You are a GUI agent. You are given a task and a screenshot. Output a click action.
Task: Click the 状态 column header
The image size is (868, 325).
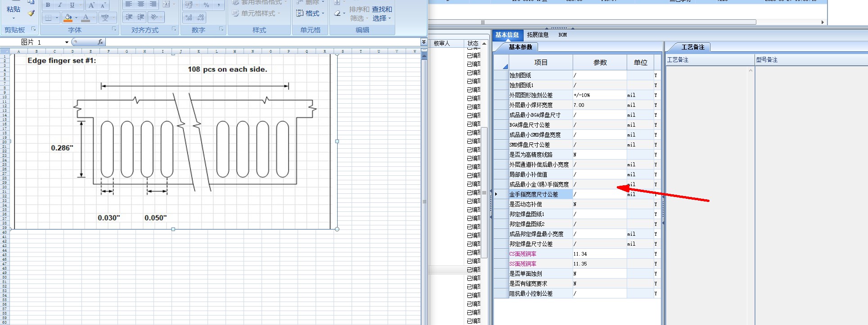pyautogui.click(x=473, y=43)
